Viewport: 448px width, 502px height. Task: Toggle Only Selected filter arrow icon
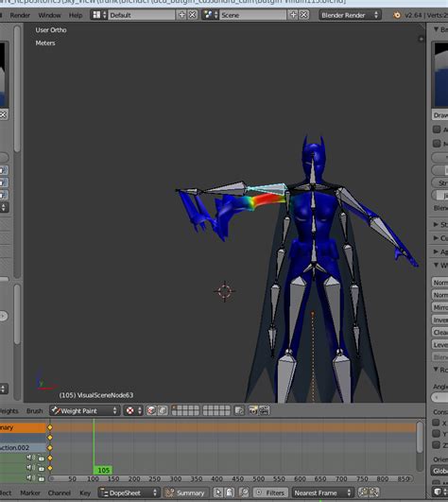point(218,493)
